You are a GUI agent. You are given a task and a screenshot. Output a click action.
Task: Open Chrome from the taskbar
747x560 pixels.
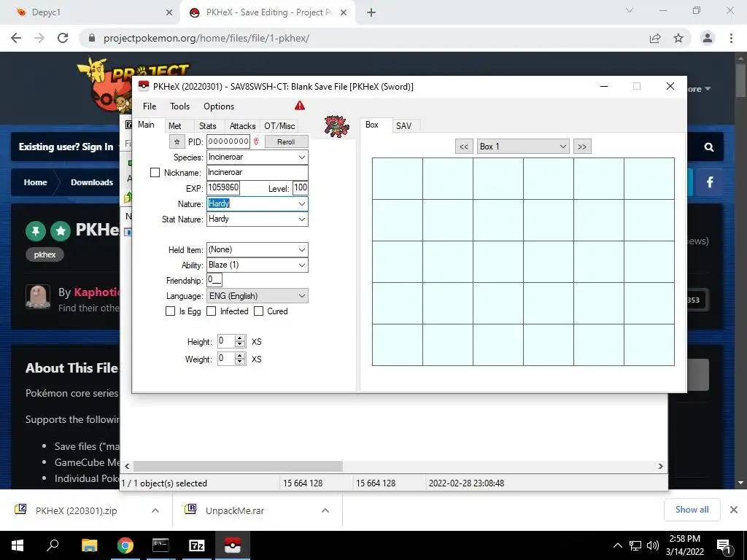click(x=125, y=545)
